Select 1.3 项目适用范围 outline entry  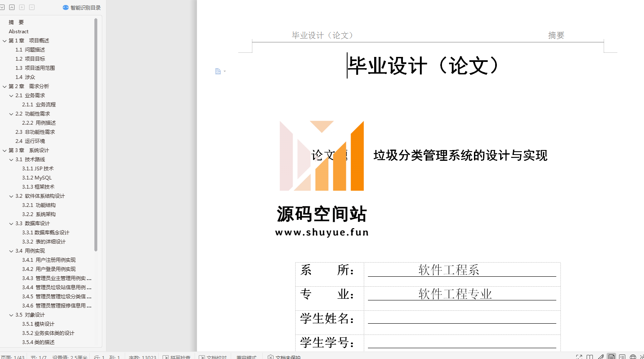(35, 68)
